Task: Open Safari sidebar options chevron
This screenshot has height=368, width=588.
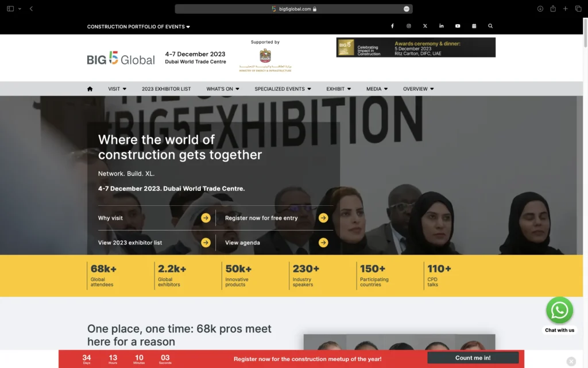Action: coord(20,9)
